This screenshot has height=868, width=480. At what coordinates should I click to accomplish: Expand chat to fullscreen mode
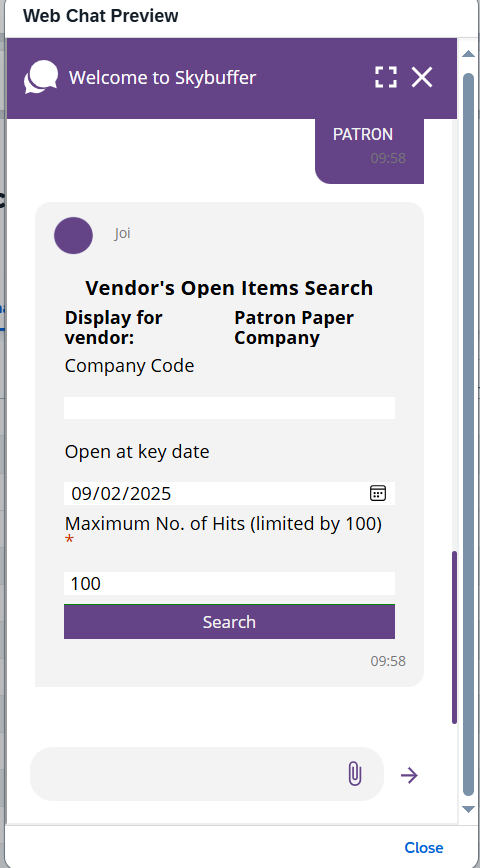(385, 77)
